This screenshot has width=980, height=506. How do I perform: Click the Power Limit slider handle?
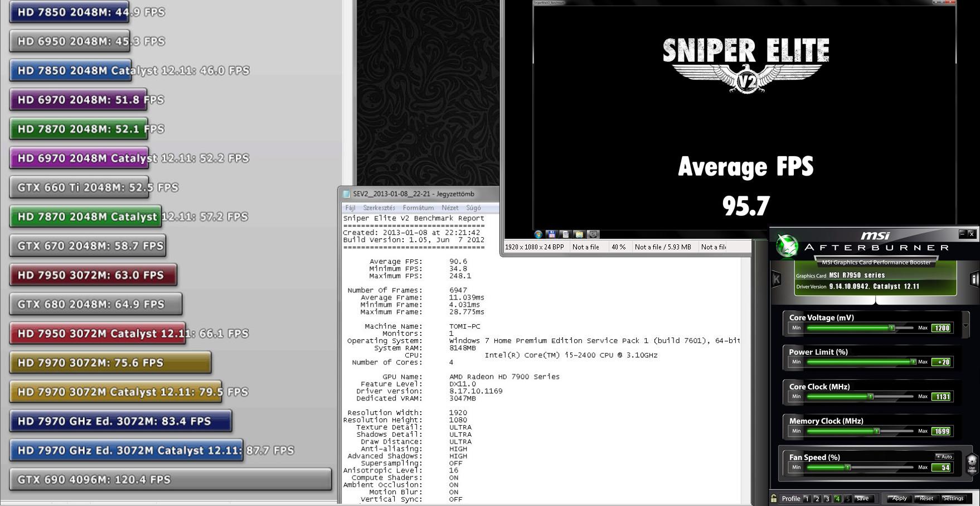pos(913,362)
